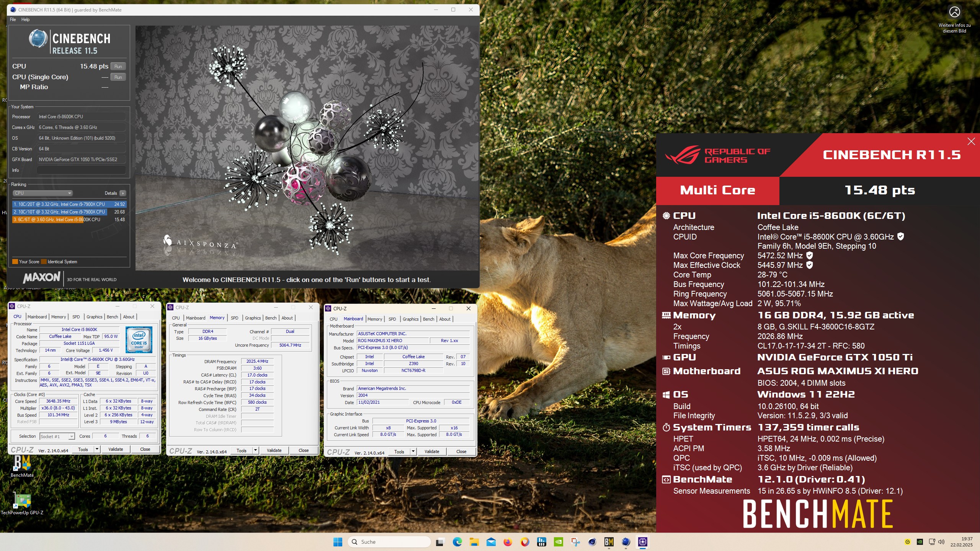Switch to Mainboard tab in left CPU-Z window
Viewport: 980px width, 551px height.
click(x=37, y=317)
